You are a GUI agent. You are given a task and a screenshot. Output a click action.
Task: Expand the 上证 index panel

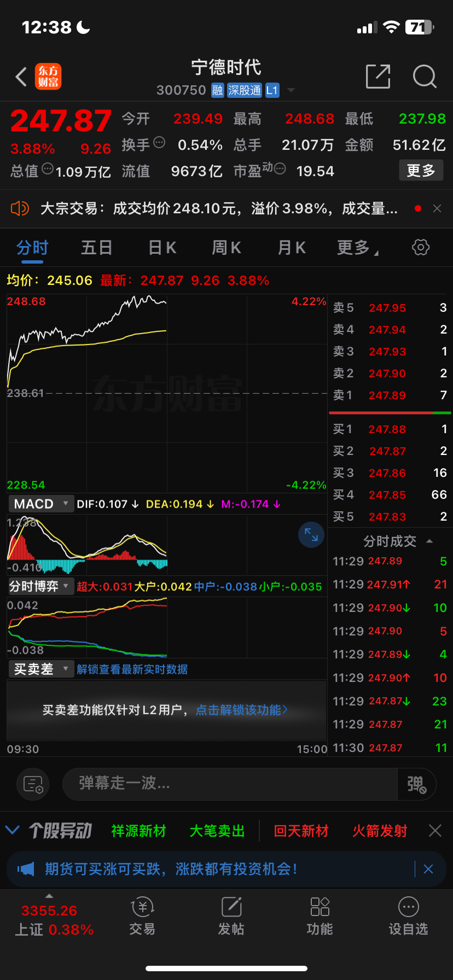point(49,896)
